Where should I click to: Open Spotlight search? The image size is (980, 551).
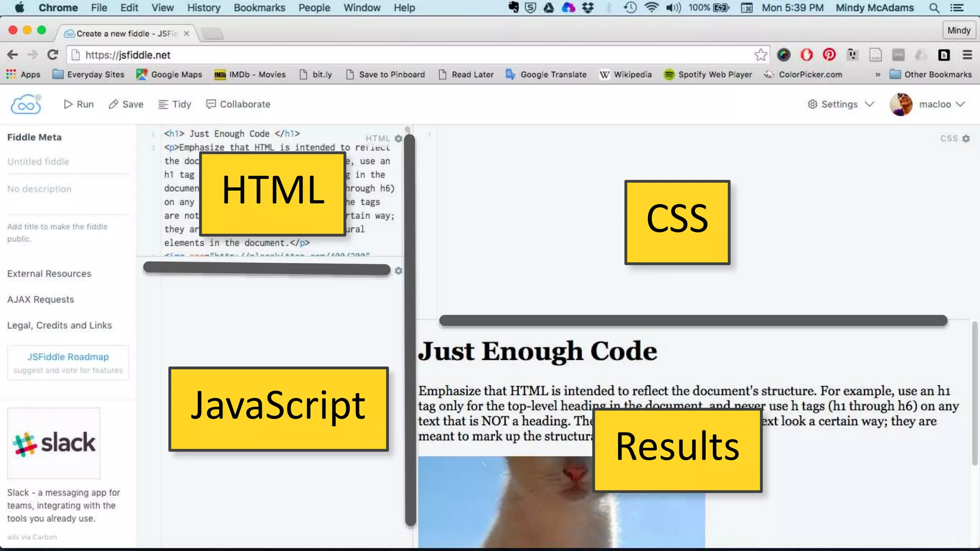(x=934, y=8)
